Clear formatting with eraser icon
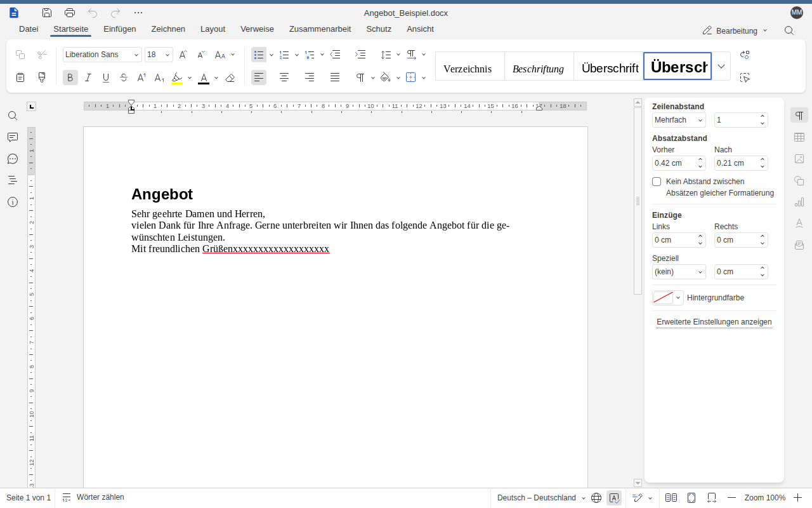812x508 pixels. [230, 77]
